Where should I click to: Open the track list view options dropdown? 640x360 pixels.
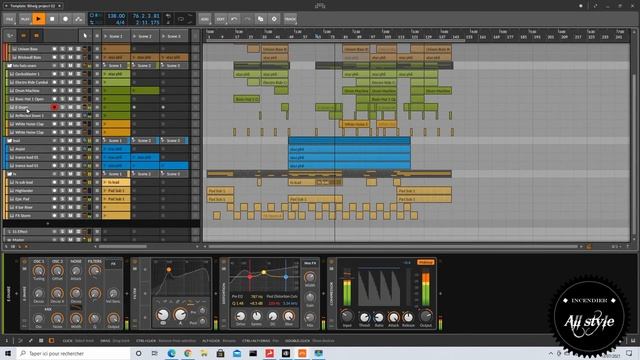(10, 36)
